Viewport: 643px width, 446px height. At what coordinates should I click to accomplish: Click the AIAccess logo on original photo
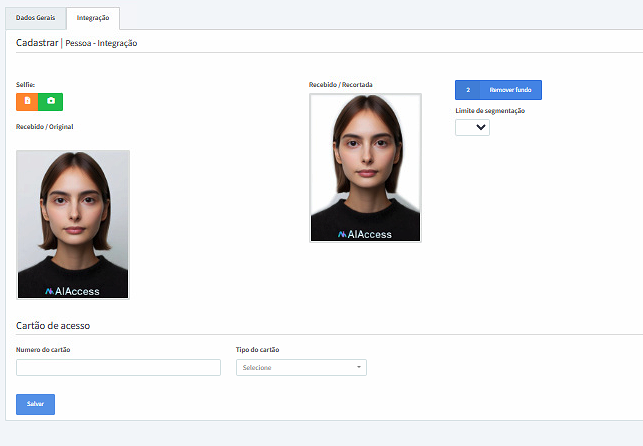73,291
